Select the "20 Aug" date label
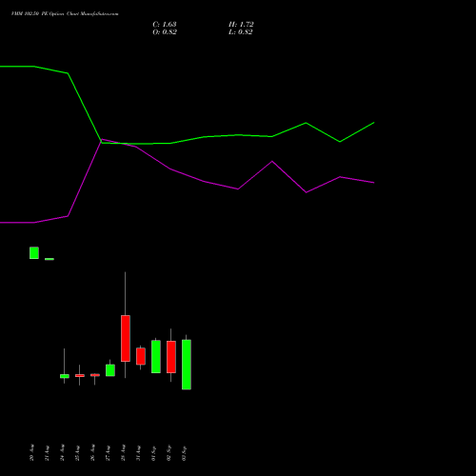This screenshot has width=476, height=476. [x=31, y=452]
